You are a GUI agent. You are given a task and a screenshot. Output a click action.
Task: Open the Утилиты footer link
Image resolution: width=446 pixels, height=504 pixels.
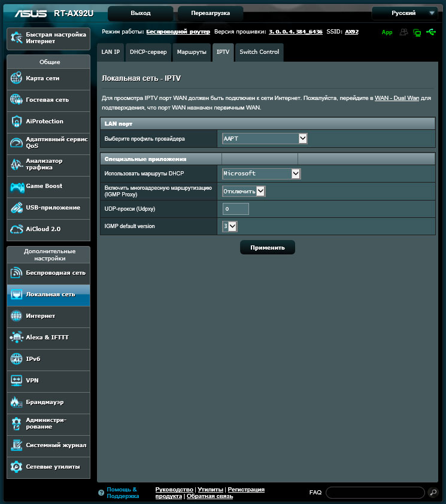click(x=210, y=489)
